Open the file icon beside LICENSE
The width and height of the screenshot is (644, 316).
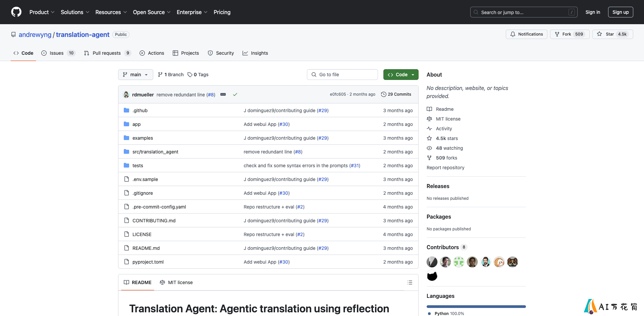click(126, 234)
